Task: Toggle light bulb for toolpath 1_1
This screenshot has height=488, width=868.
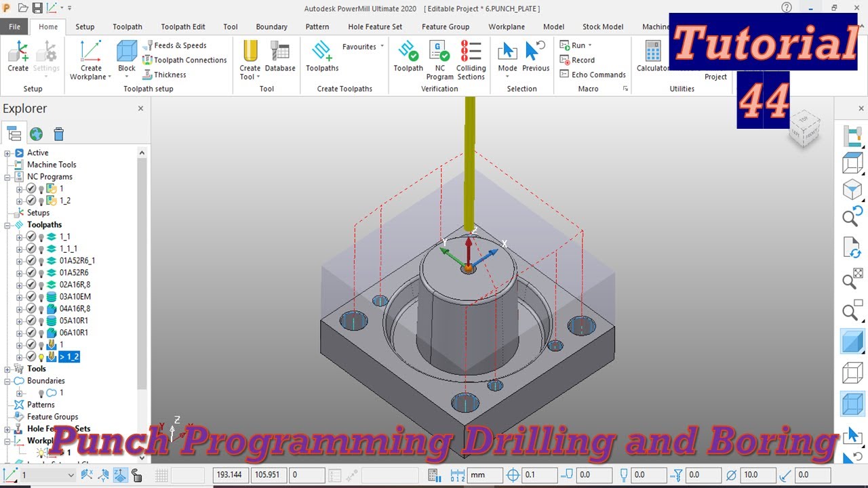Action: tap(41, 237)
